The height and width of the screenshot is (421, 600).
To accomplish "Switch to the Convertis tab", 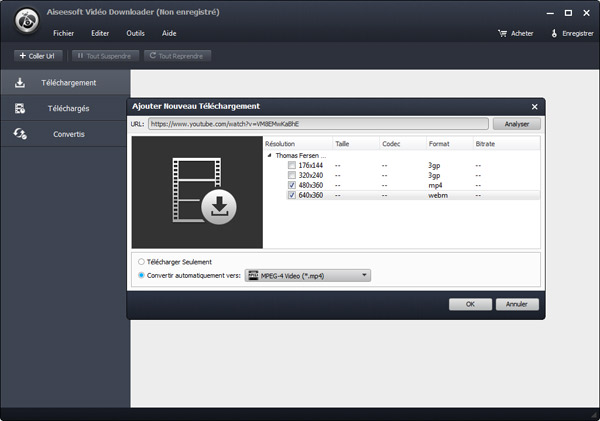I will coord(64,134).
